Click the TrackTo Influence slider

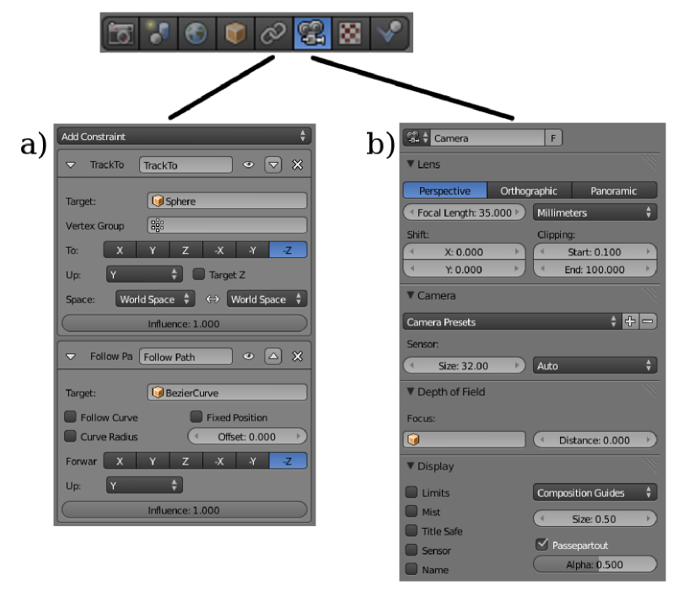[185, 323]
